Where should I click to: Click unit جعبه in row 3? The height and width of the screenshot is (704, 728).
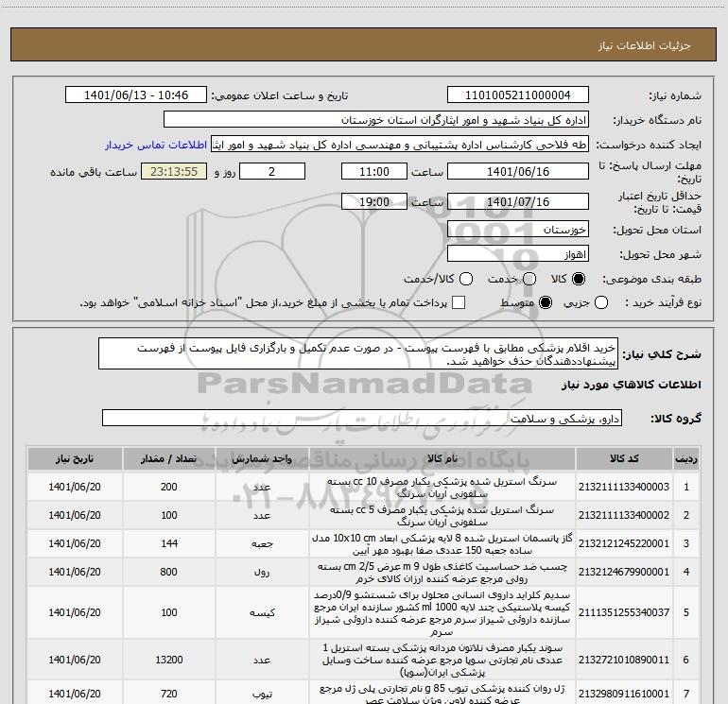262,544
